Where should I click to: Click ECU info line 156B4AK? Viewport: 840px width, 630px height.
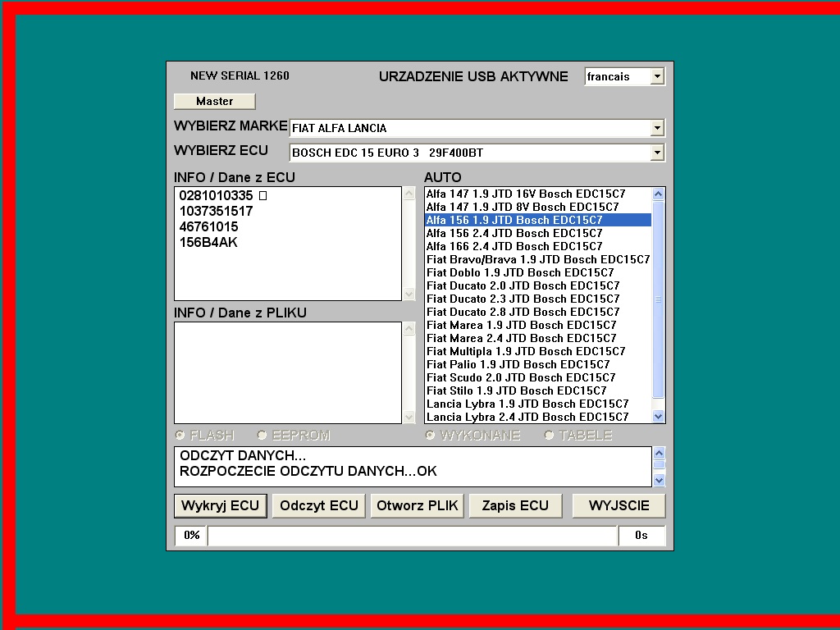(208, 242)
